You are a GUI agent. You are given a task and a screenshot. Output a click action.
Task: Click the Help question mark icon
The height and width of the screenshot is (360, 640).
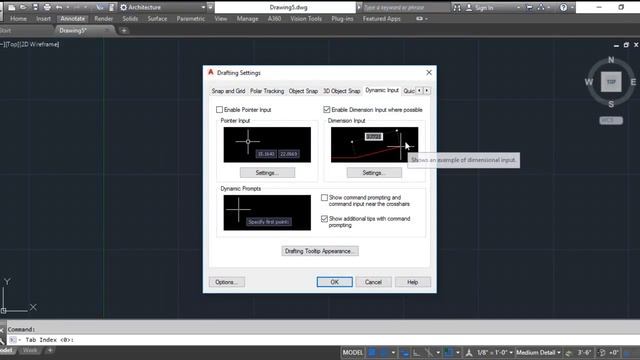[563, 7]
